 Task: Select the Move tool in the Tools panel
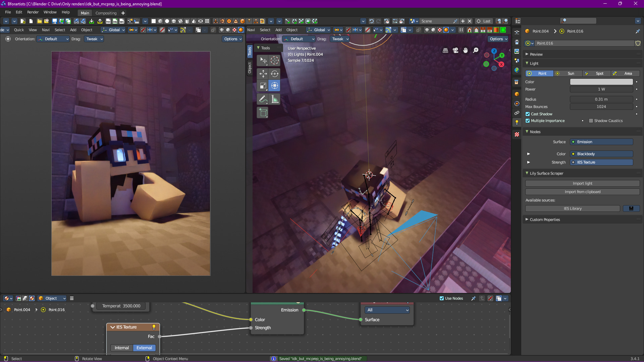pos(263,74)
